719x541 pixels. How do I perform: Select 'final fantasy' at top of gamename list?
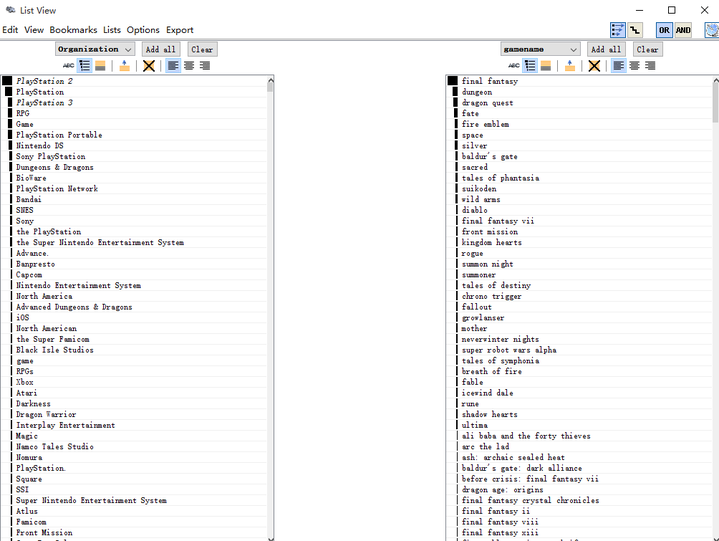(580, 81)
